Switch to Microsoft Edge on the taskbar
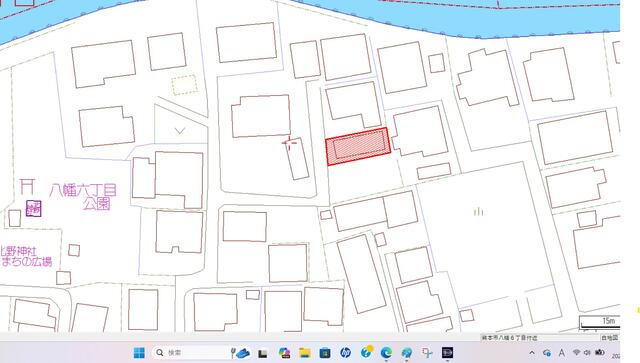This screenshot has width=640, height=363. [386, 353]
